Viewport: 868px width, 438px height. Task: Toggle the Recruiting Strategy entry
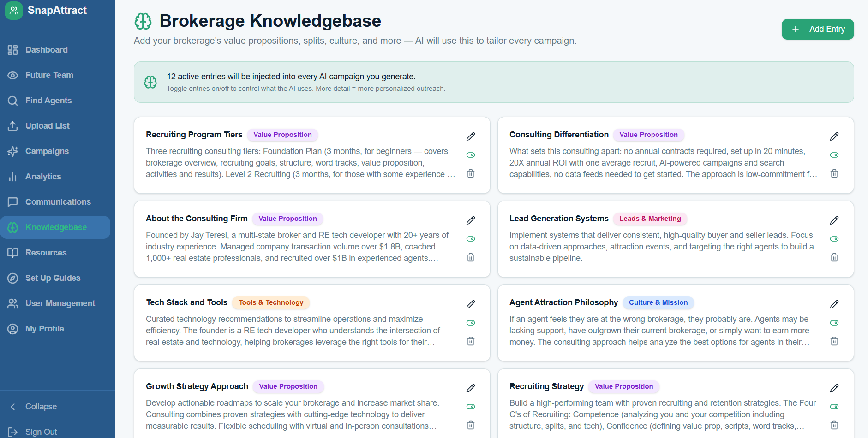[834, 407]
